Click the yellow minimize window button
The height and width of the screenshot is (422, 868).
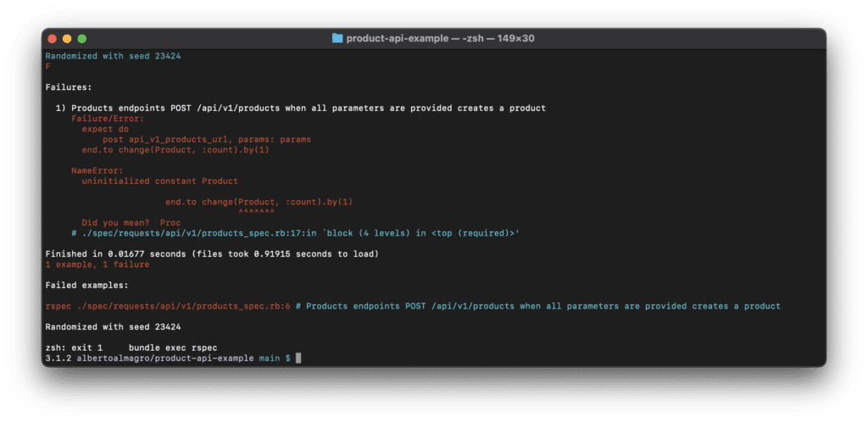(x=67, y=39)
